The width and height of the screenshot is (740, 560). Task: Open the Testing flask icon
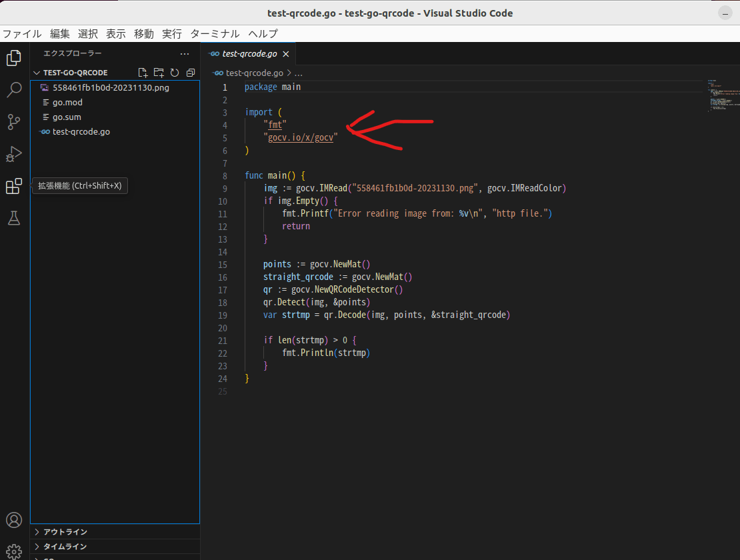(x=14, y=218)
